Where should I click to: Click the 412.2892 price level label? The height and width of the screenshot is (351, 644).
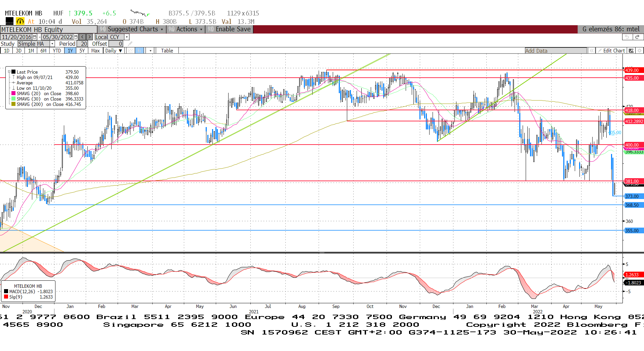tap(634, 121)
